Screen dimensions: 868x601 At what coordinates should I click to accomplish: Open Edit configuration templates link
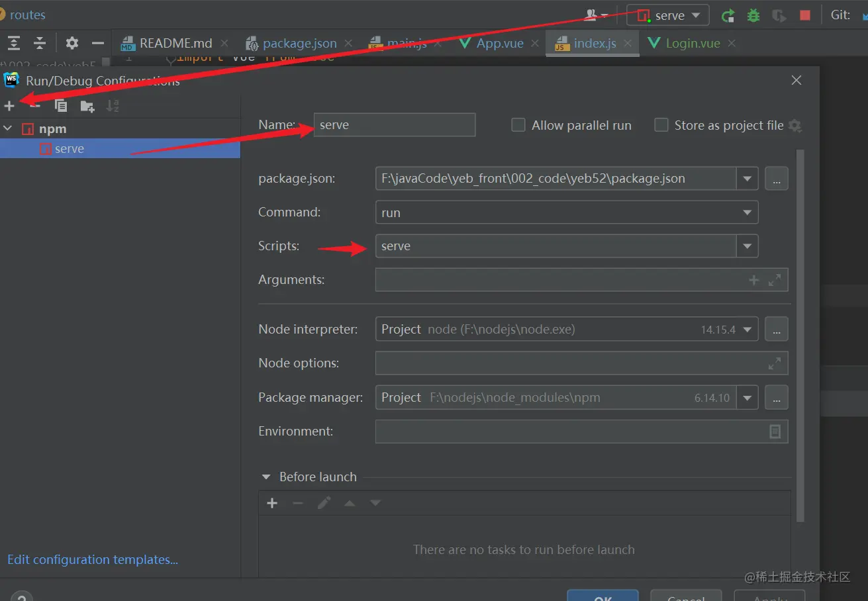pos(93,559)
